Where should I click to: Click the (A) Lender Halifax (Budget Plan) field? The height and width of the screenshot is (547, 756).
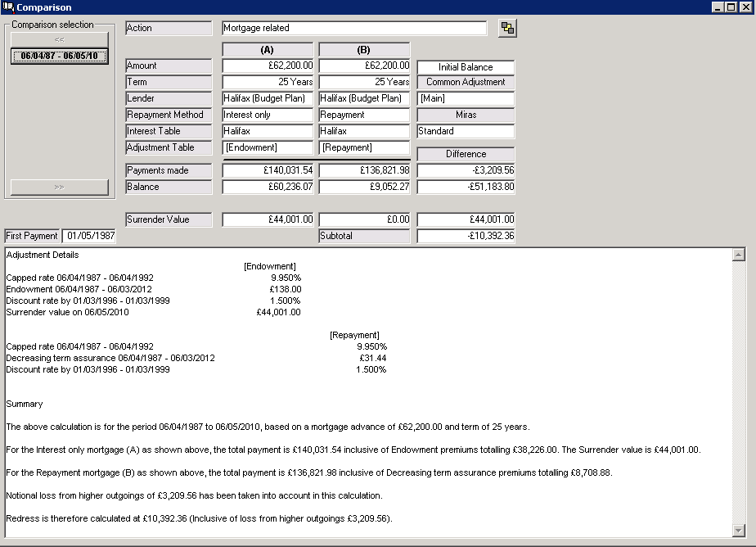[268, 98]
